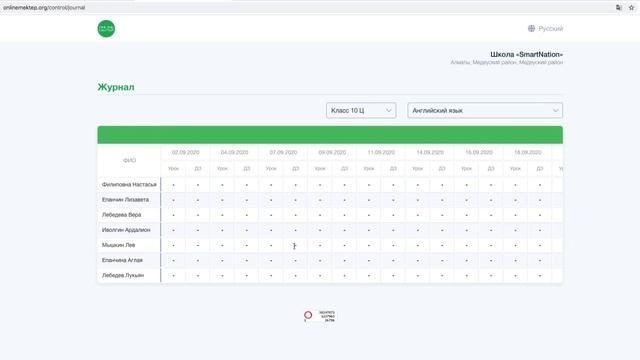The width and height of the screenshot is (640, 360).
Task: Select student Лебедев Лукьян
Action: tap(123, 275)
